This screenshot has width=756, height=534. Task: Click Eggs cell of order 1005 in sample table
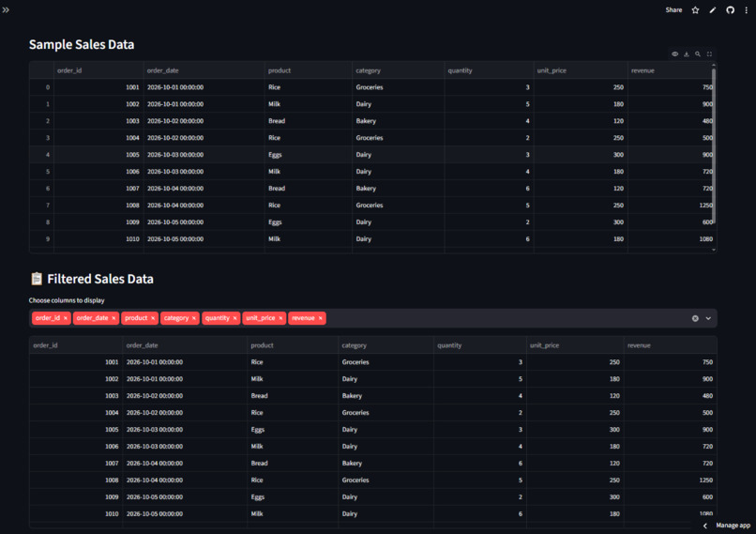(x=308, y=155)
